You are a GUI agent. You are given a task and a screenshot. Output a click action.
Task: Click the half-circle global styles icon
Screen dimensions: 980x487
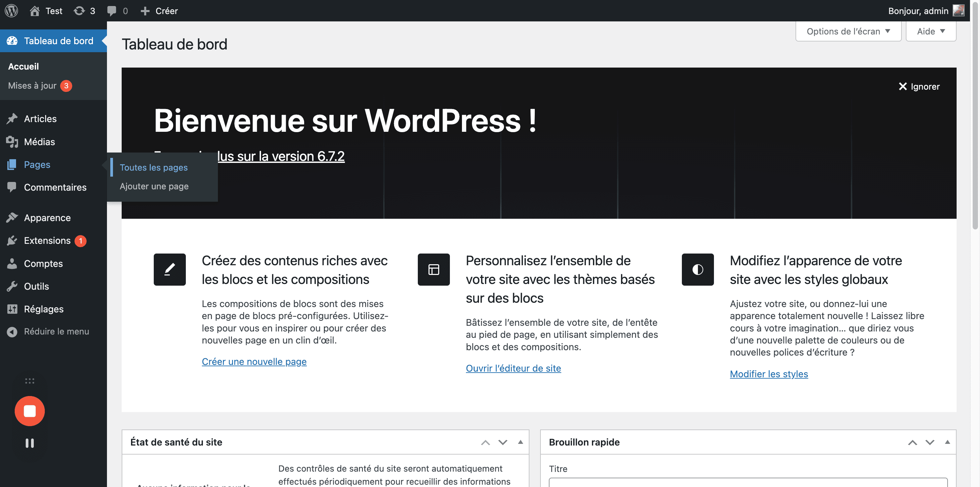[698, 270]
